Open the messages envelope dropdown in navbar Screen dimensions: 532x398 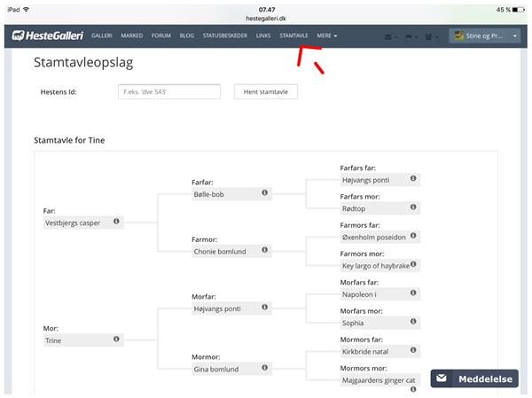point(390,36)
